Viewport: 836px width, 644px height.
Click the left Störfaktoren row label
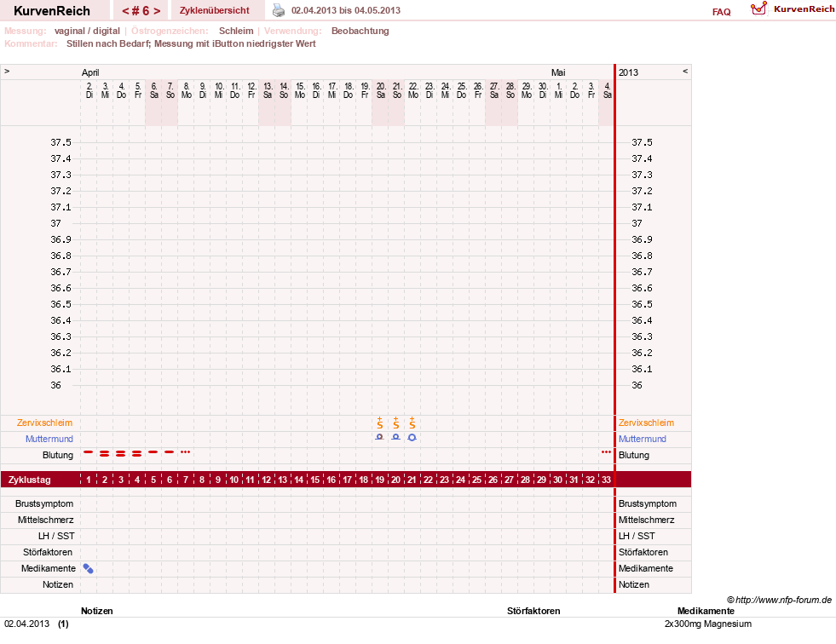coord(48,552)
